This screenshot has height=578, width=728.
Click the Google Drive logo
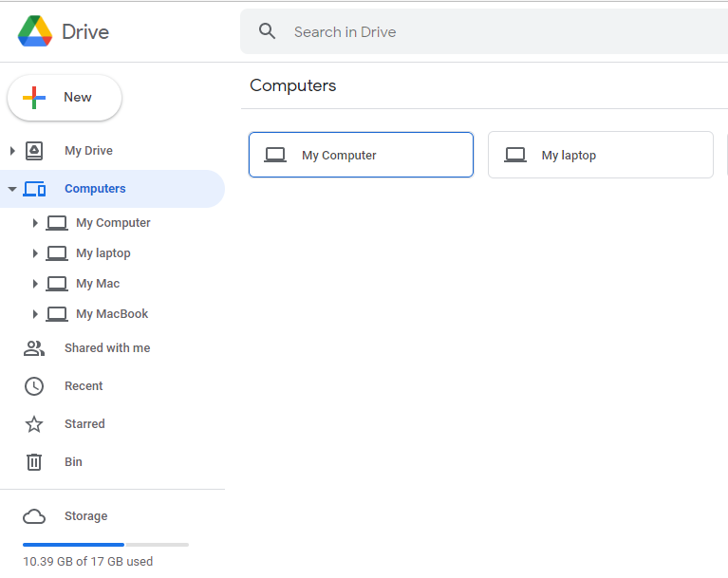coord(35,31)
